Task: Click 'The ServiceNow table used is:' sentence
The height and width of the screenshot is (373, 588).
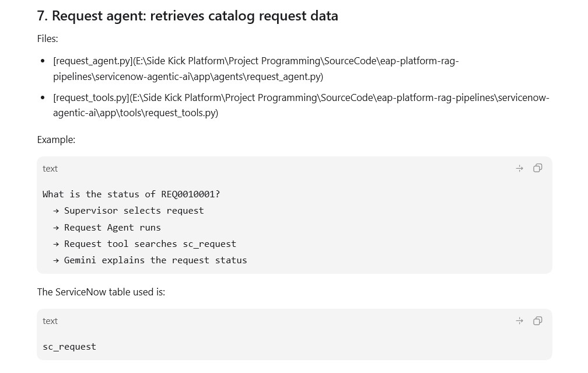Action: (101, 292)
